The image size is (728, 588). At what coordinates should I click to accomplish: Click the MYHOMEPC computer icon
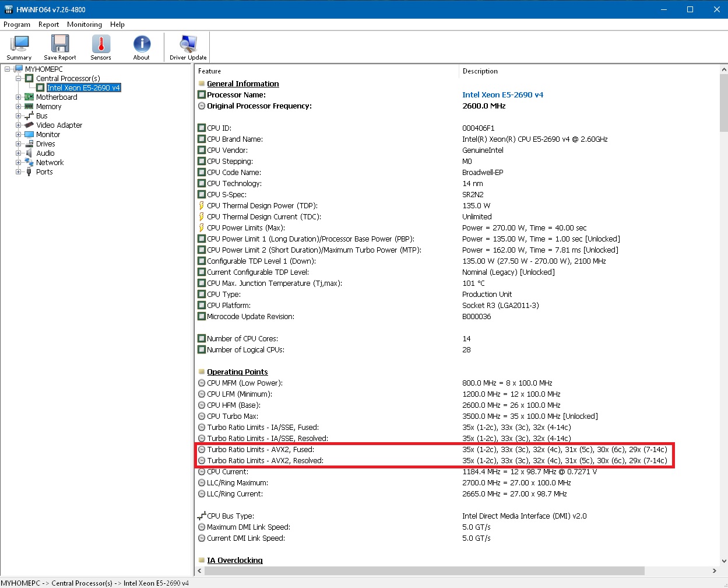[19, 69]
